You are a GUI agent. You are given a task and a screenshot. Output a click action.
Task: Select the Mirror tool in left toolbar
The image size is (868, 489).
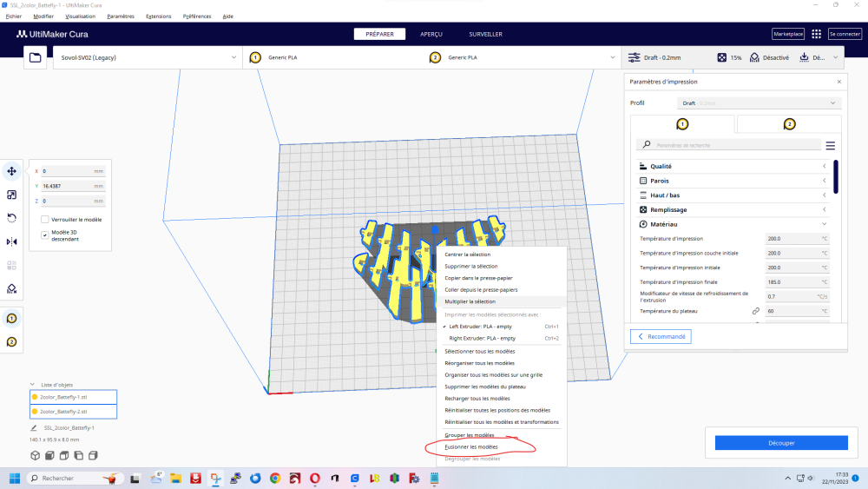(11, 241)
